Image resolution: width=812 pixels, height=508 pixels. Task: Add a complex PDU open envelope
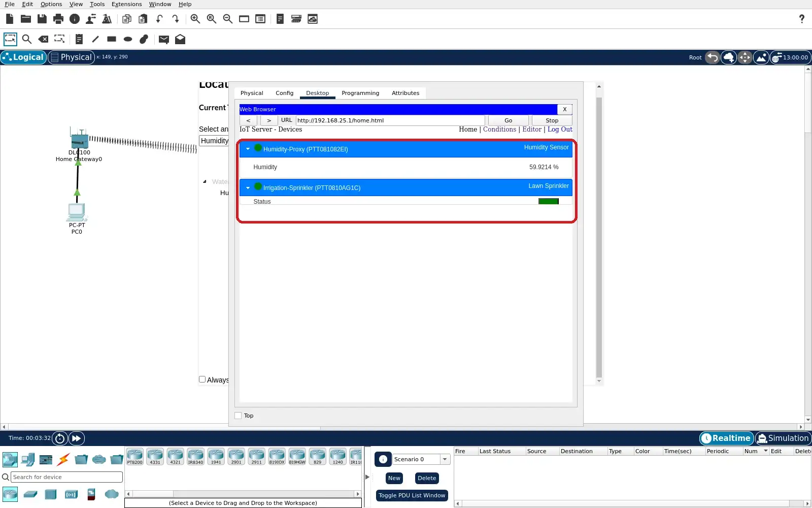(x=180, y=39)
